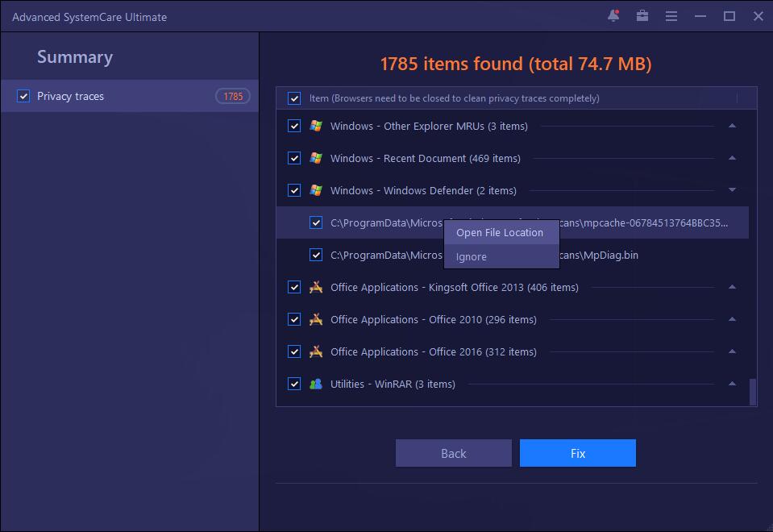Choose Open File Location from context menu

(x=501, y=232)
